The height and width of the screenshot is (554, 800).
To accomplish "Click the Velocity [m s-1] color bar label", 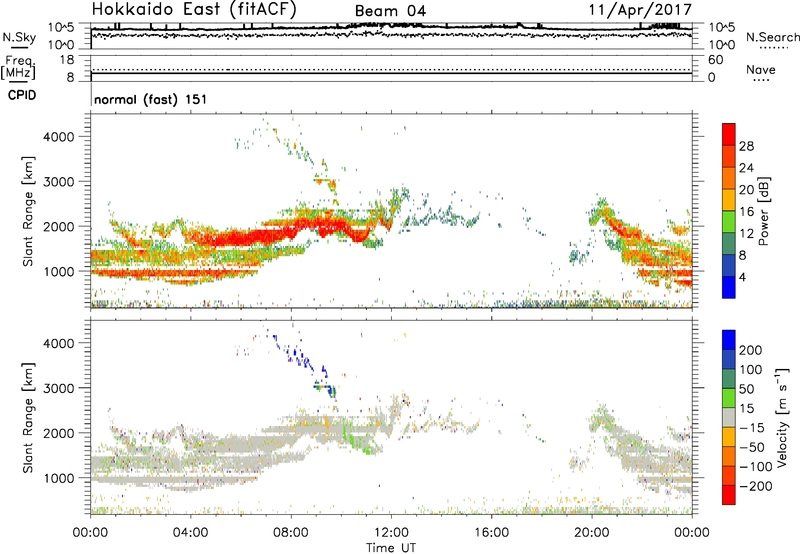I will tap(782, 417).
